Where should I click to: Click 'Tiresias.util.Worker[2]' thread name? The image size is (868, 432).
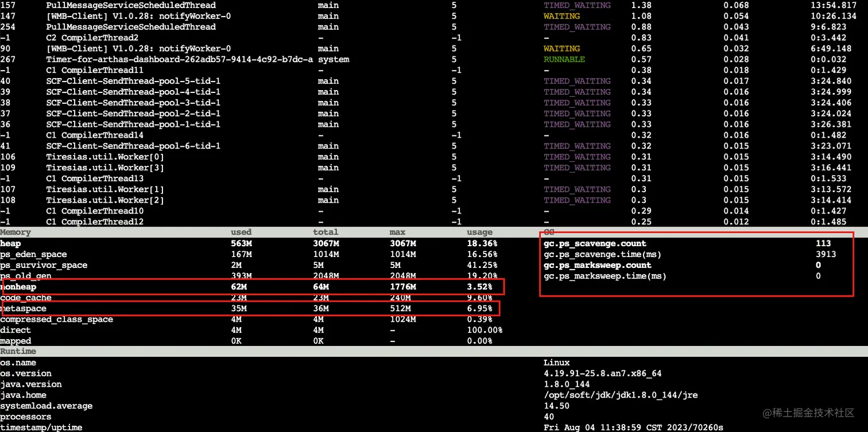[x=105, y=200]
